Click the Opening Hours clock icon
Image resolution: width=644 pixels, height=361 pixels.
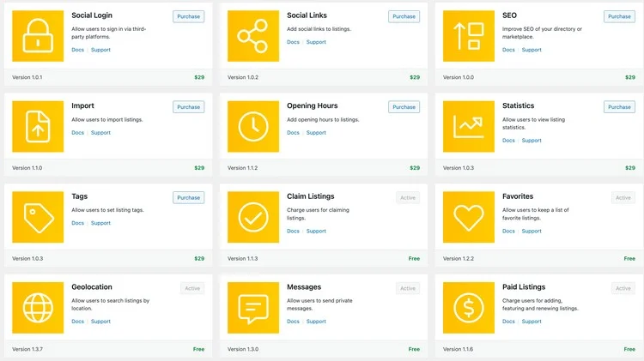(x=253, y=127)
